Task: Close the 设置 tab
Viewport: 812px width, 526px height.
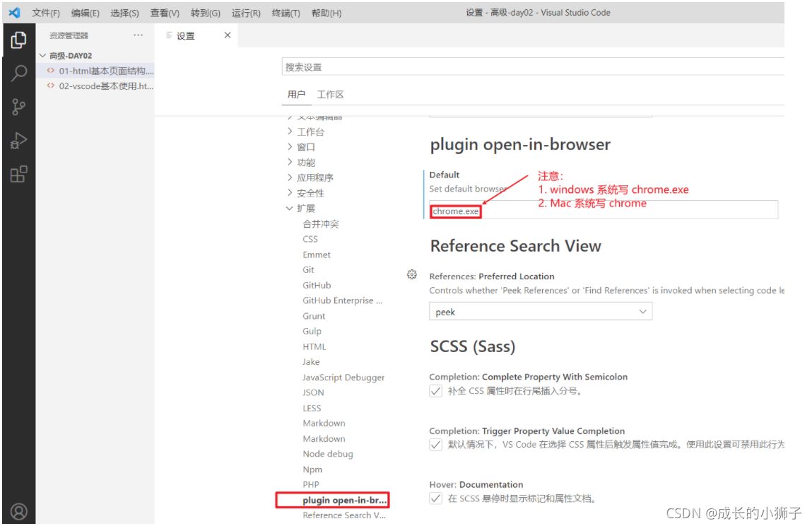Action: 228,35
